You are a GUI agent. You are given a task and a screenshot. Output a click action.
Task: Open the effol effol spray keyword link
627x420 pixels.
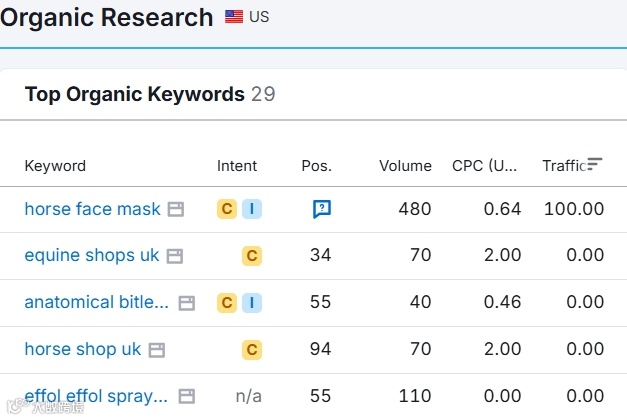click(96, 396)
